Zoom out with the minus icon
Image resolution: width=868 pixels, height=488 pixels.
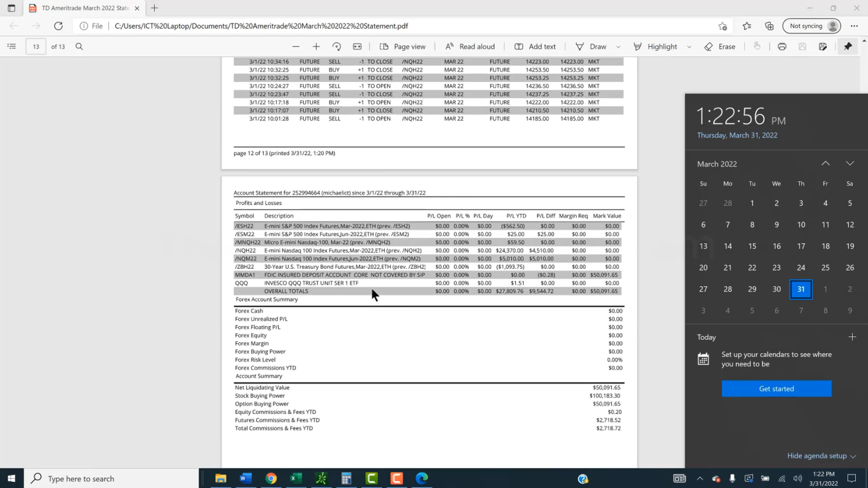pos(296,46)
